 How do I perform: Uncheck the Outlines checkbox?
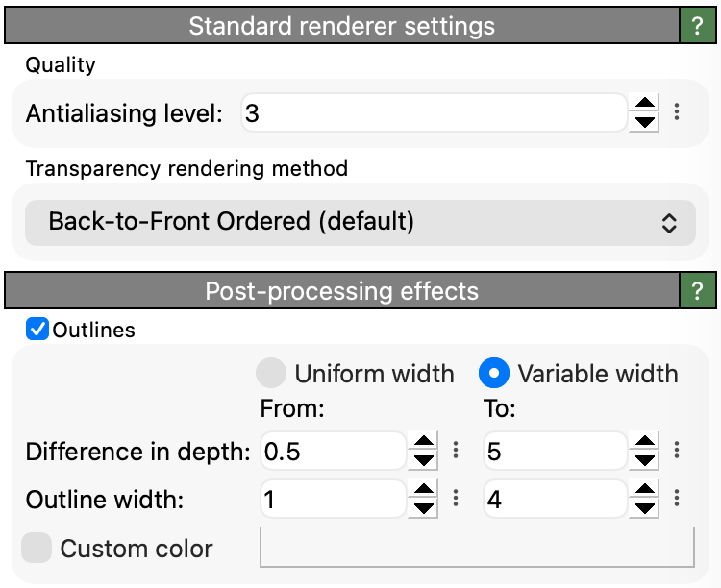(37, 330)
